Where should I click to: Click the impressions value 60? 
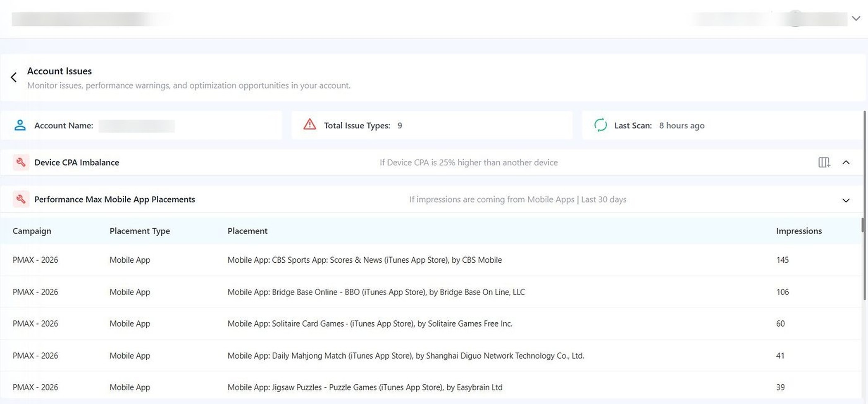(x=780, y=324)
